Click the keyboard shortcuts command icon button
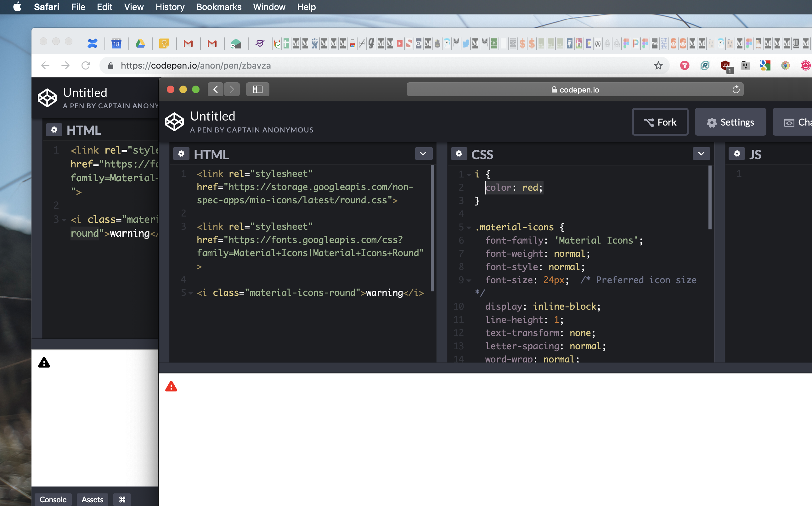Screen dimensions: 812x506 click(x=122, y=499)
